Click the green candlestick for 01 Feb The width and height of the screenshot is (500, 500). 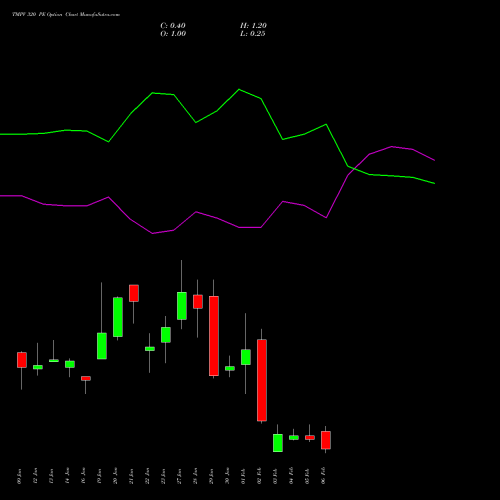(246, 357)
